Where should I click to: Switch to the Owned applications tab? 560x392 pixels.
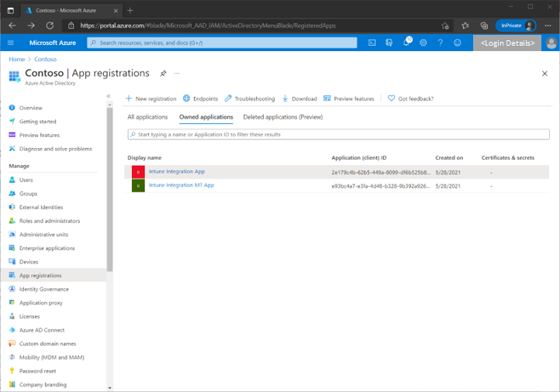click(x=206, y=117)
